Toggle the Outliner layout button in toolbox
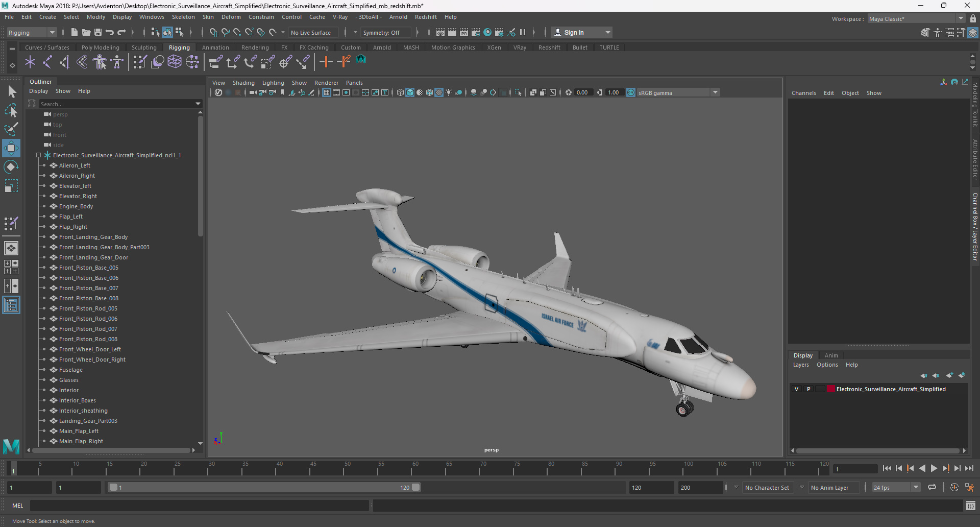980x527 pixels. (x=11, y=305)
